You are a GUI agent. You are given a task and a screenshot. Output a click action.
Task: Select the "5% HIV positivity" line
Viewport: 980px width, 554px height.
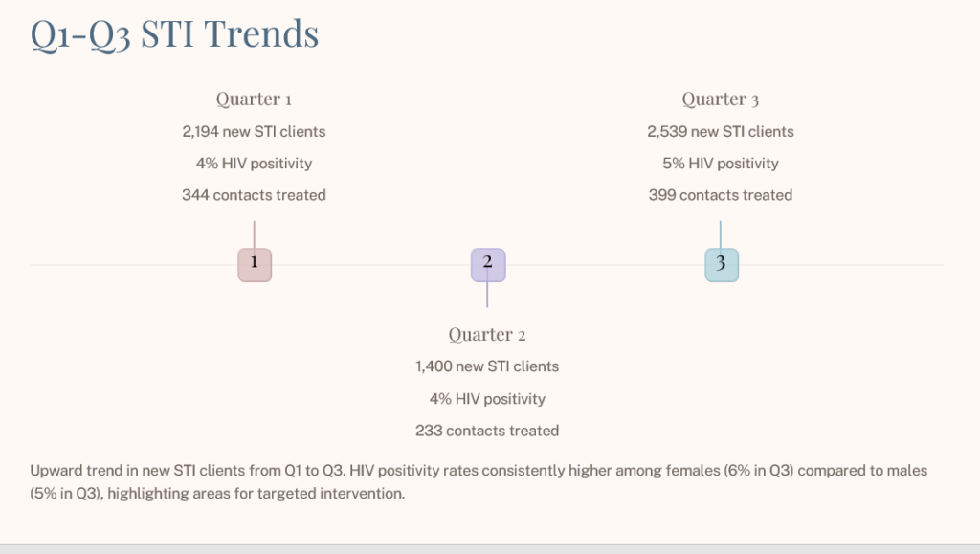coord(721,163)
